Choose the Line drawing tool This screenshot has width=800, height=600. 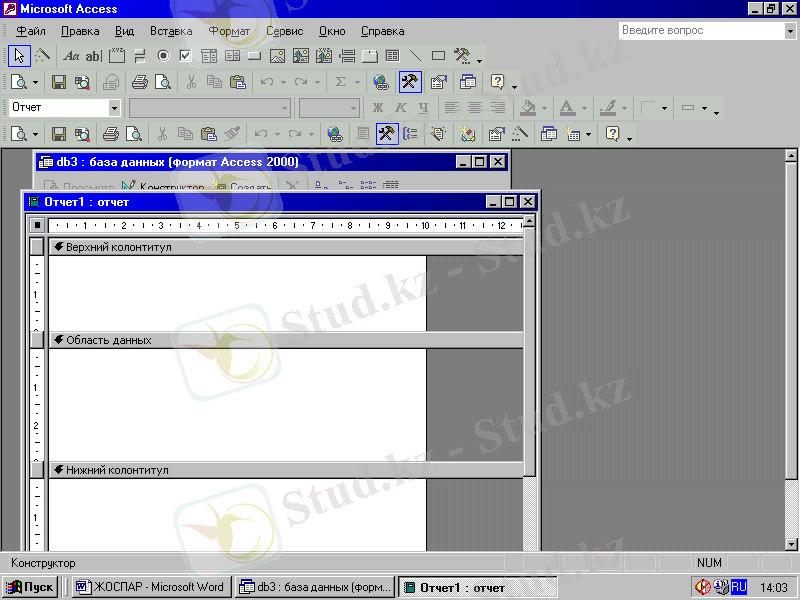click(415, 56)
